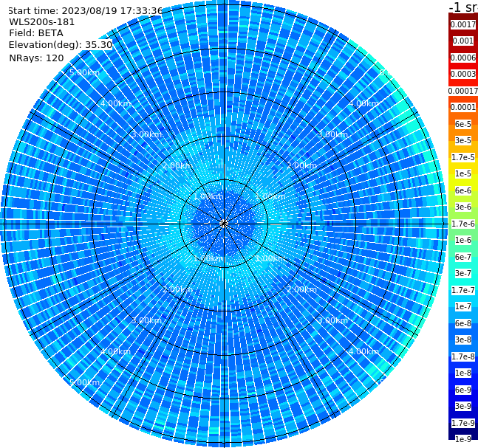Screen dimensions: 478x448
Task: Click the upper-right 1.00km range label
Action: point(270,196)
